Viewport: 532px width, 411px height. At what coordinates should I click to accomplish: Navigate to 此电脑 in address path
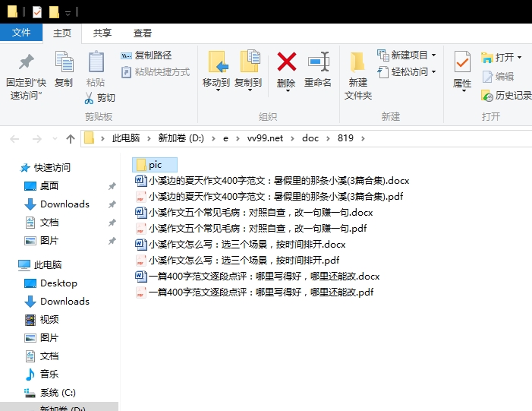(126, 138)
